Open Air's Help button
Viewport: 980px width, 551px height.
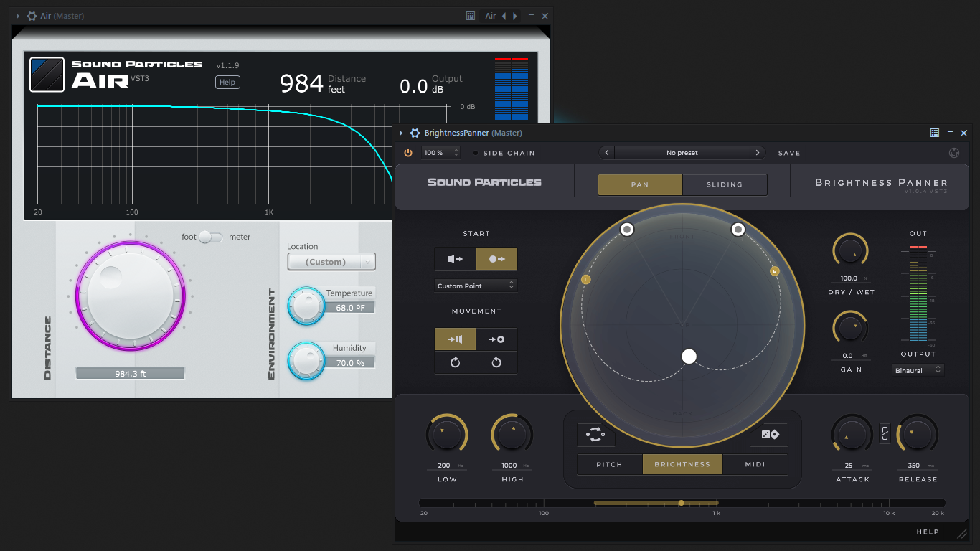coord(227,82)
